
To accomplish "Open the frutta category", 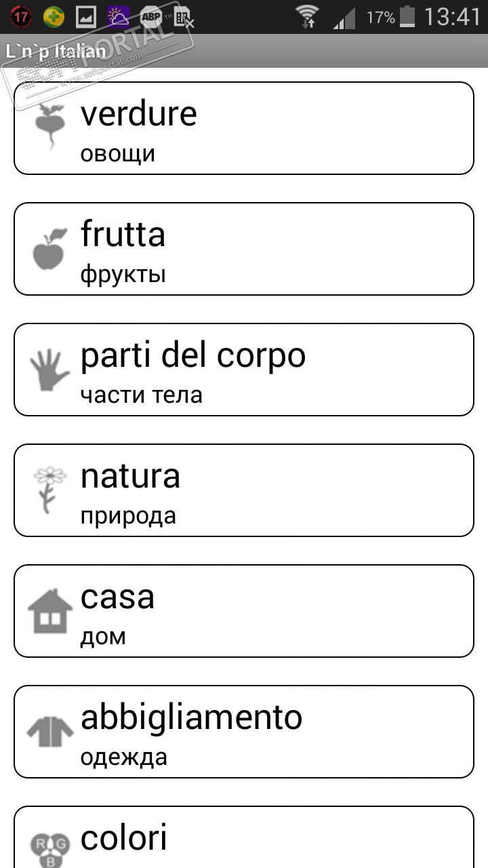I will 244,249.
